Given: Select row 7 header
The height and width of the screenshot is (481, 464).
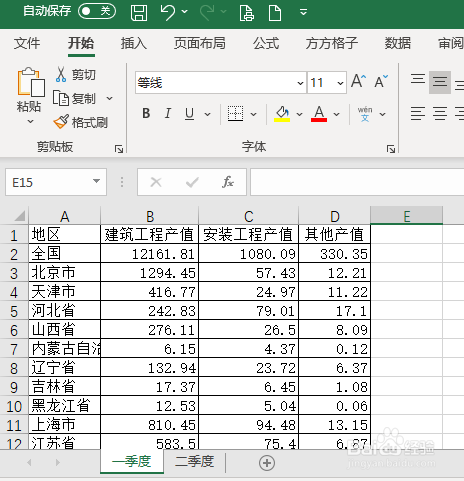Looking at the screenshot, I should click(x=14, y=349).
